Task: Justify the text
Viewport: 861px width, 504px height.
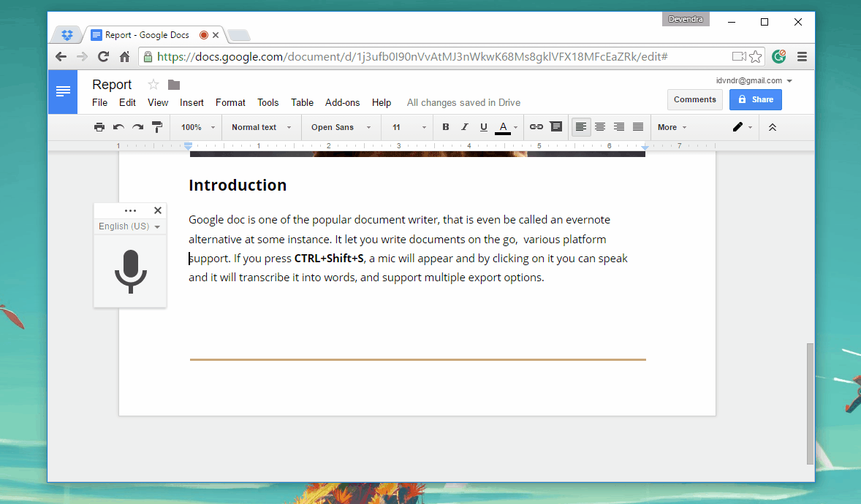Action: pyautogui.click(x=638, y=127)
